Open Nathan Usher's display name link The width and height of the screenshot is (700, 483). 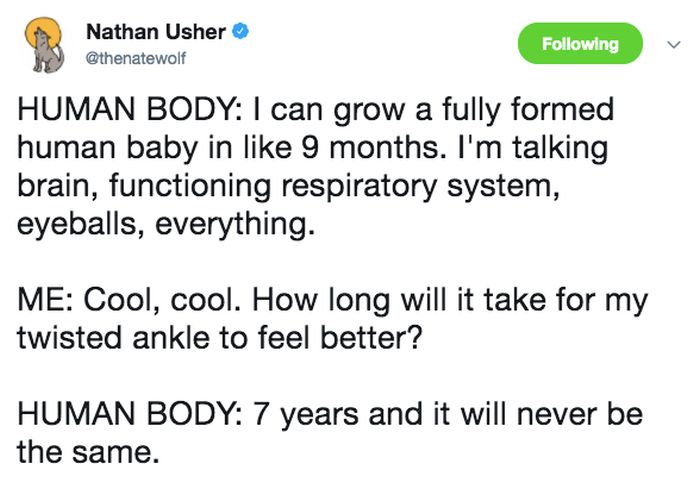pyautogui.click(x=156, y=32)
